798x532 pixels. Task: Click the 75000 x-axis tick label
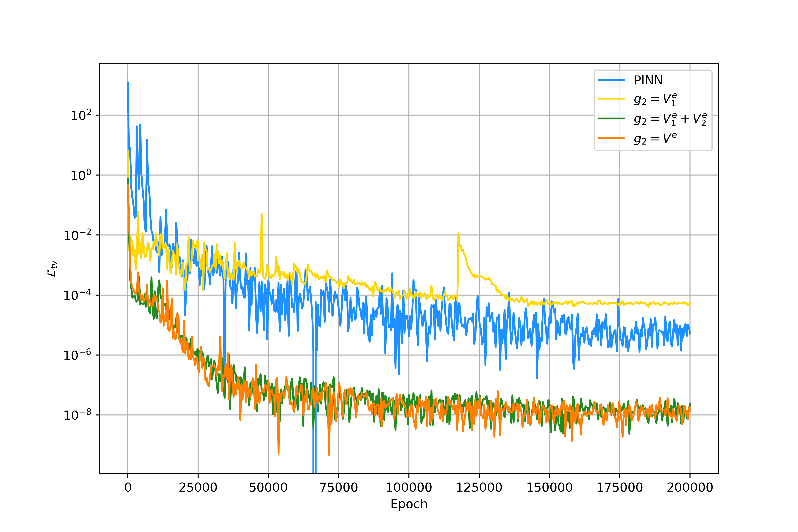pyautogui.click(x=338, y=487)
